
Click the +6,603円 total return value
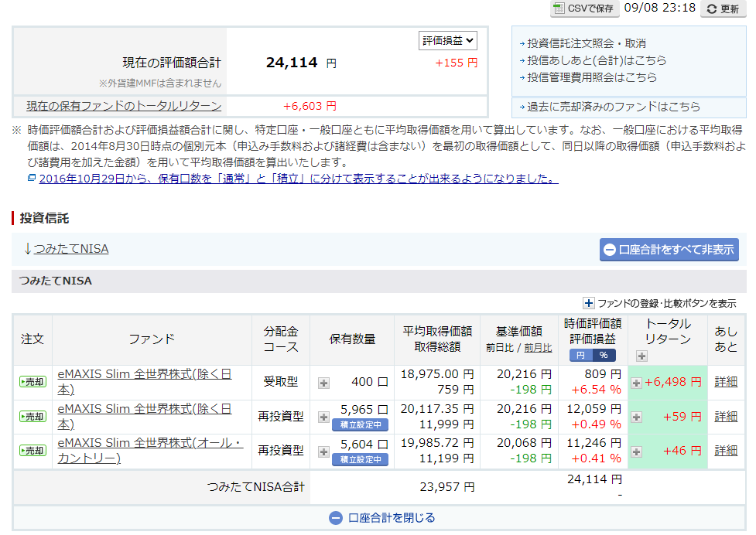[x=310, y=106]
